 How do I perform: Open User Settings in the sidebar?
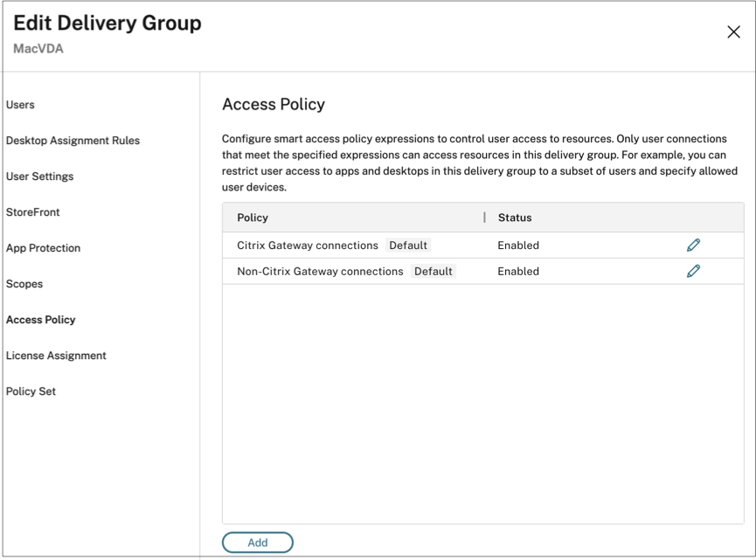(x=39, y=176)
